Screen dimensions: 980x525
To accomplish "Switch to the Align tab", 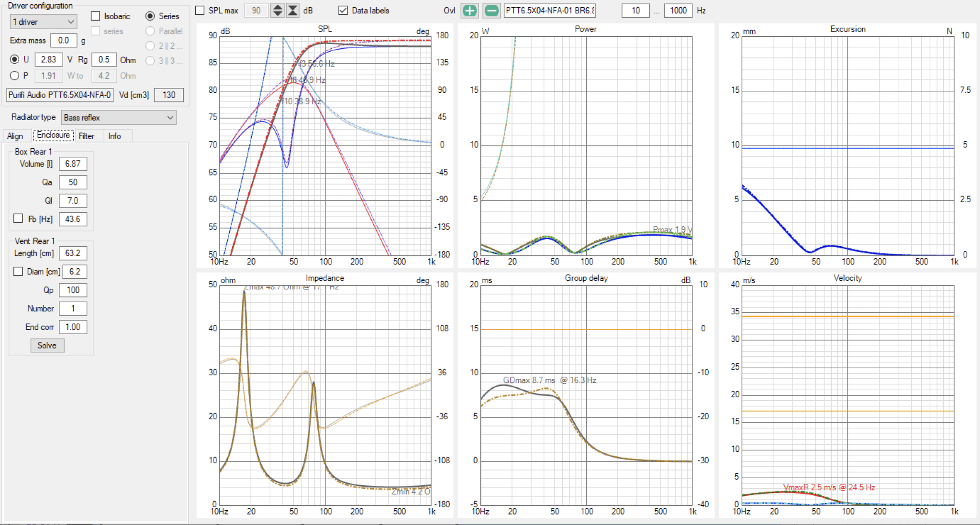I will (x=15, y=136).
